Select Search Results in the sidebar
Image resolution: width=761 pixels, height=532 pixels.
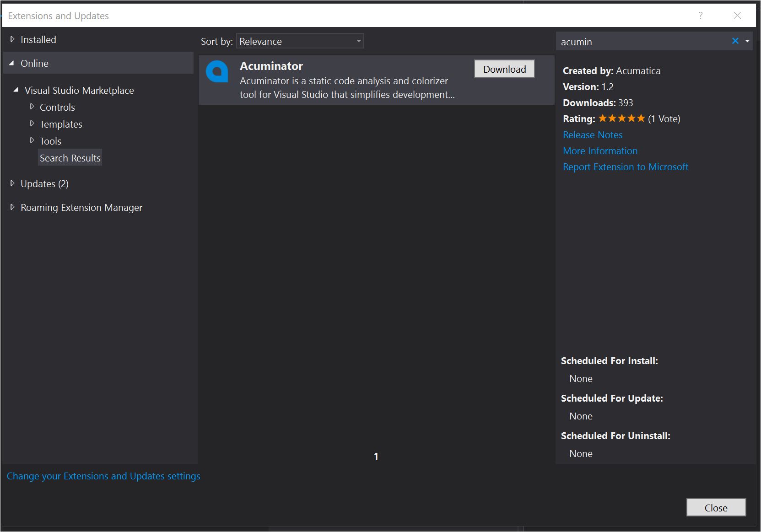tap(70, 157)
